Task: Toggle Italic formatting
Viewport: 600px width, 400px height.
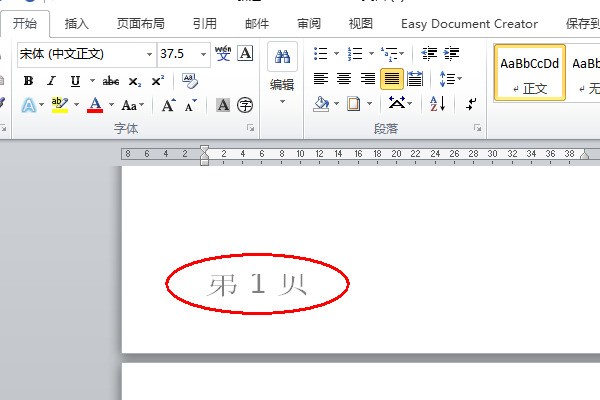Action: point(51,81)
